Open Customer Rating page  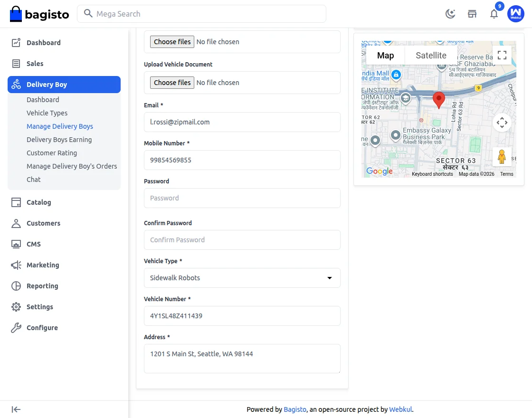tap(52, 153)
